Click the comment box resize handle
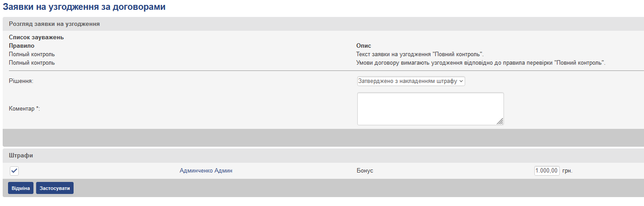 (500, 121)
